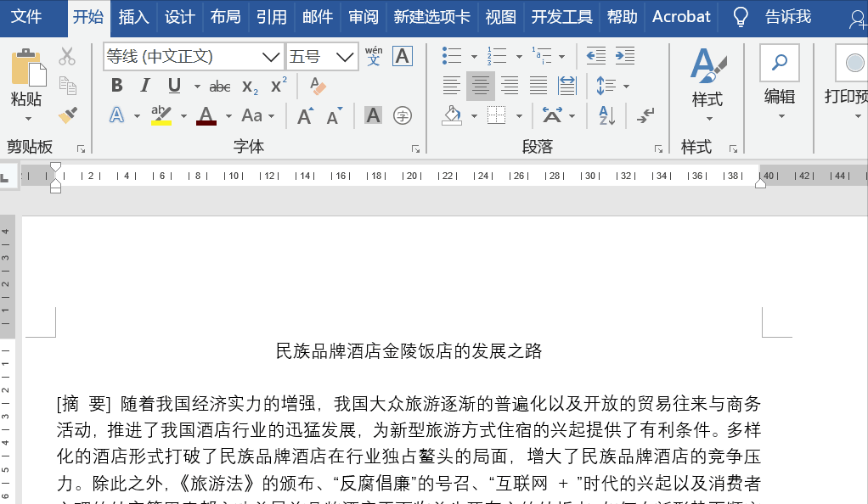
Task: Switch to the 插入 ribbon tab
Action: 133,16
